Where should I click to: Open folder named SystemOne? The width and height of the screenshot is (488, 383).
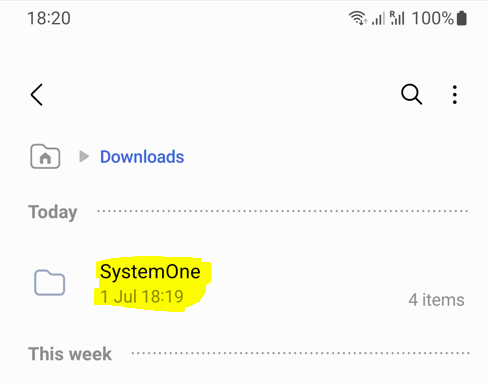[x=150, y=271]
